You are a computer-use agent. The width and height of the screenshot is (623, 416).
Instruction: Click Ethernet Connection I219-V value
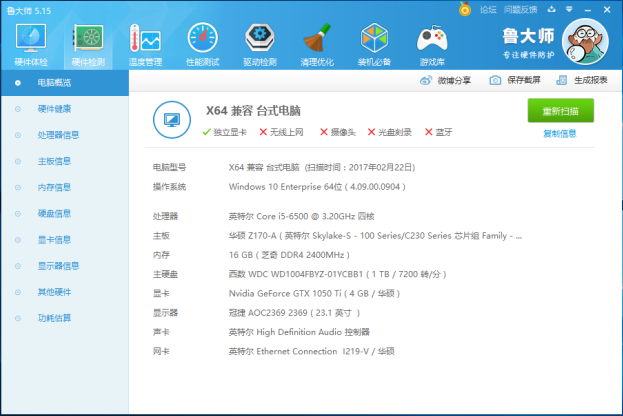pyautogui.click(x=312, y=351)
